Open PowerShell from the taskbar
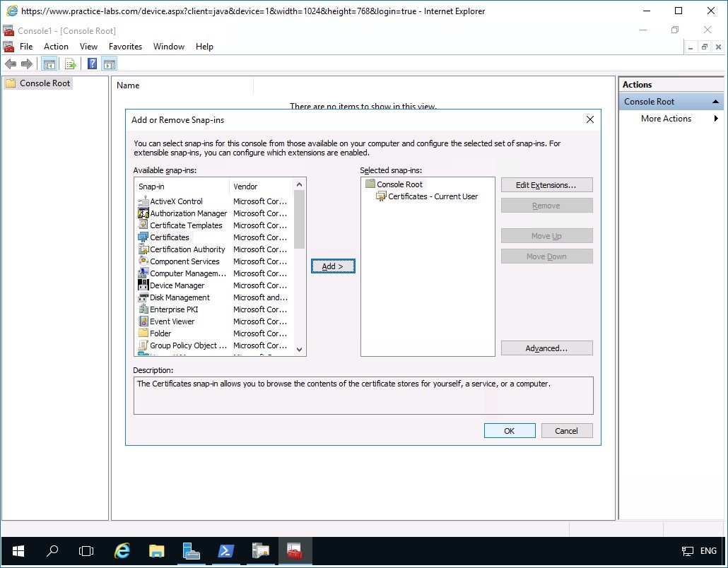Viewport: 728px width, 568px height. (x=225, y=551)
